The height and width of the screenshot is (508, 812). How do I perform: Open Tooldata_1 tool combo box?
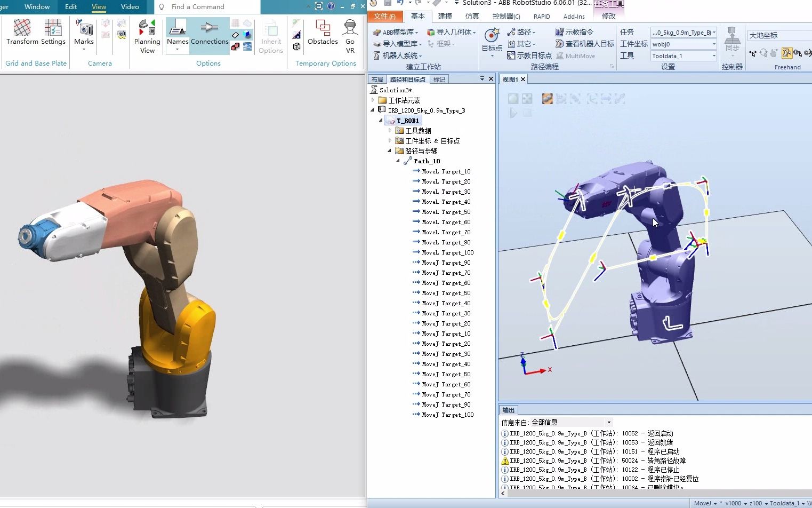coord(684,56)
